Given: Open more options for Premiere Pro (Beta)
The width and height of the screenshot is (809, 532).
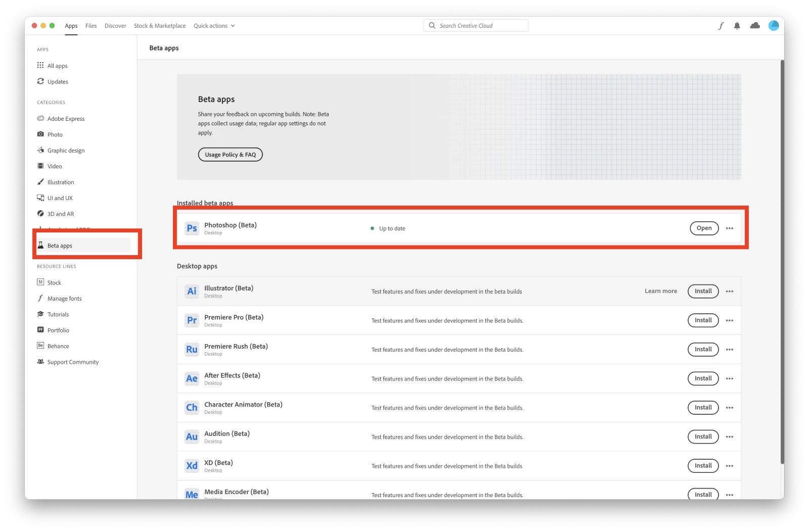Looking at the screenshot, I should tap(730, 320).
